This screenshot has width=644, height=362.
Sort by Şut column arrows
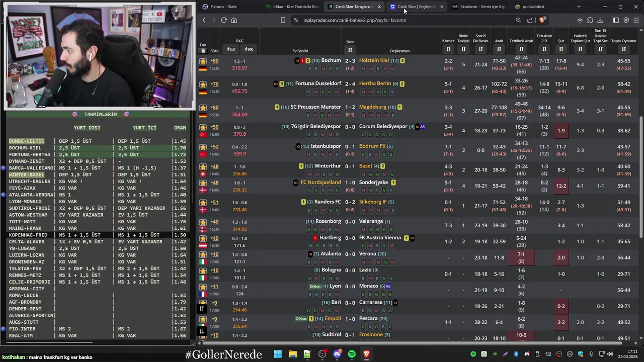coord(561,49)
